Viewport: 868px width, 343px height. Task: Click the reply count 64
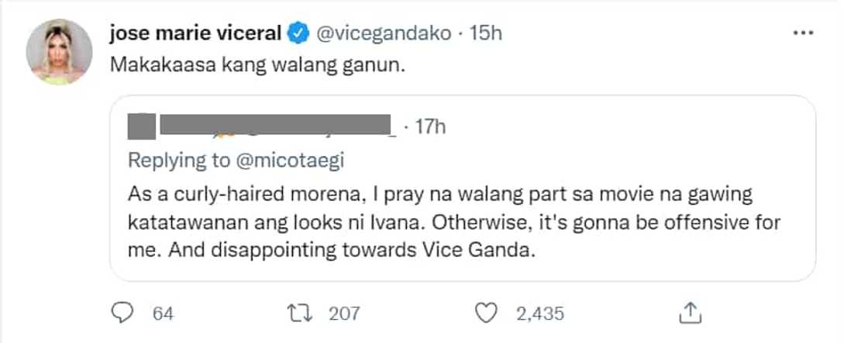click(162, 314)
